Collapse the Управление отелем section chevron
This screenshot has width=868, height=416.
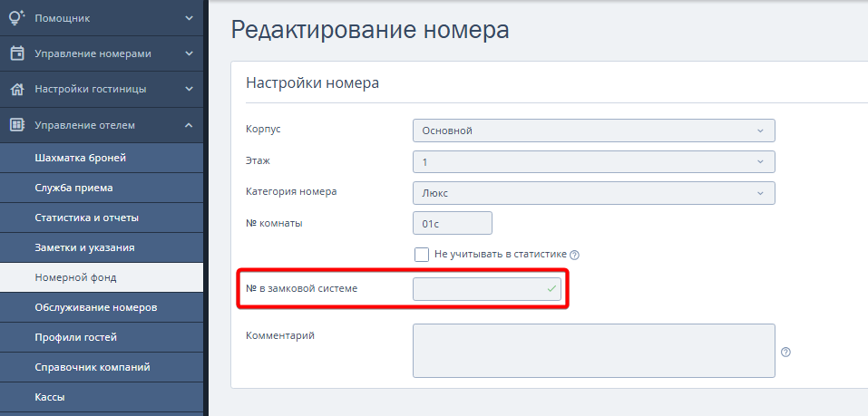[x=189, y=125]
